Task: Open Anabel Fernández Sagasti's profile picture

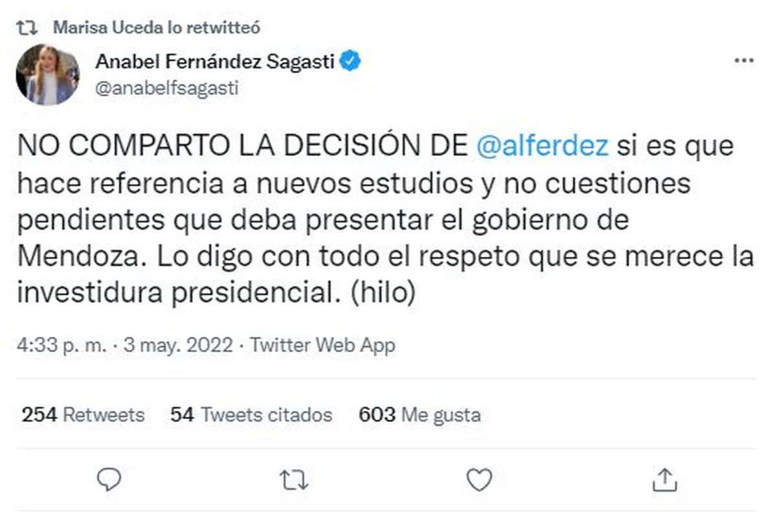Action: pyautogui.click(x=47, y=74)
